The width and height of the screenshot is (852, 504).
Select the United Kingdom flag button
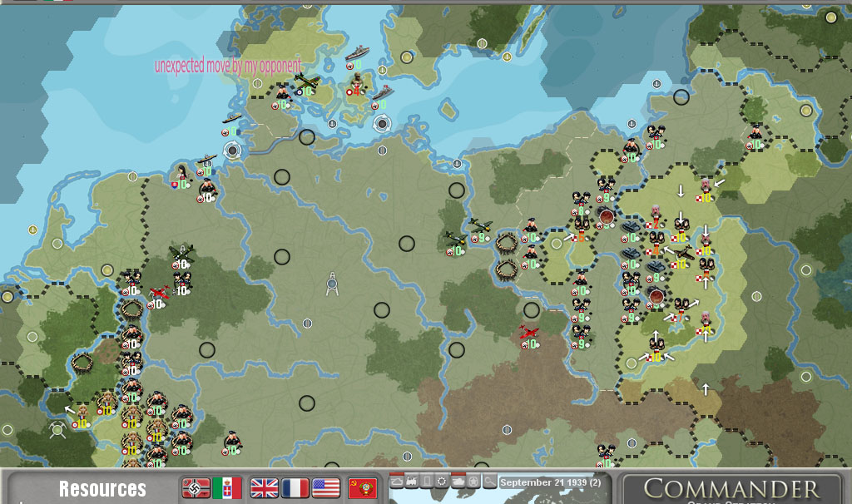pos(264,488)
